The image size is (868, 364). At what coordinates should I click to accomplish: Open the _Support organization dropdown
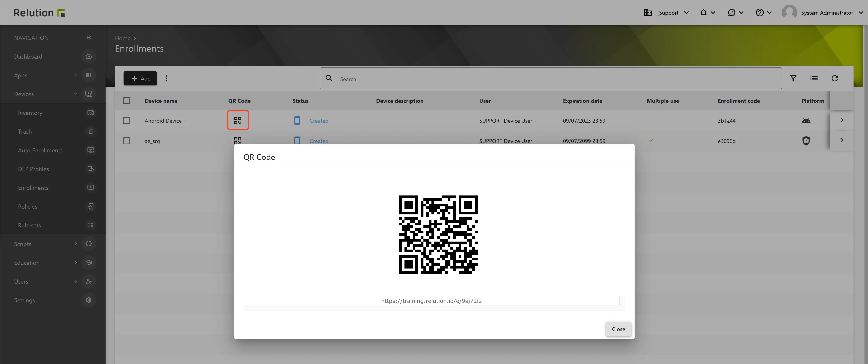point(666,13)
